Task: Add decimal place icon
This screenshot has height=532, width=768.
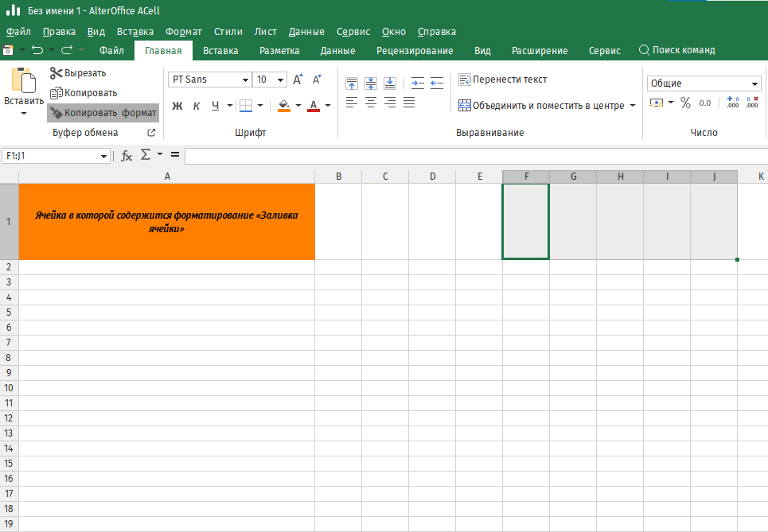Action: [x=733, y=103]
